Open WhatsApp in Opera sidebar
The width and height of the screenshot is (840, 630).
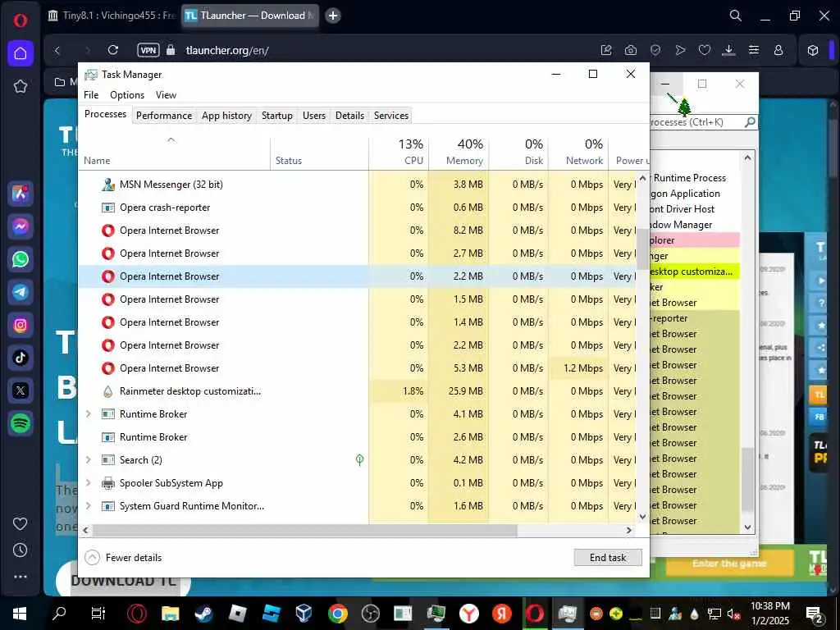coord(21,259)
